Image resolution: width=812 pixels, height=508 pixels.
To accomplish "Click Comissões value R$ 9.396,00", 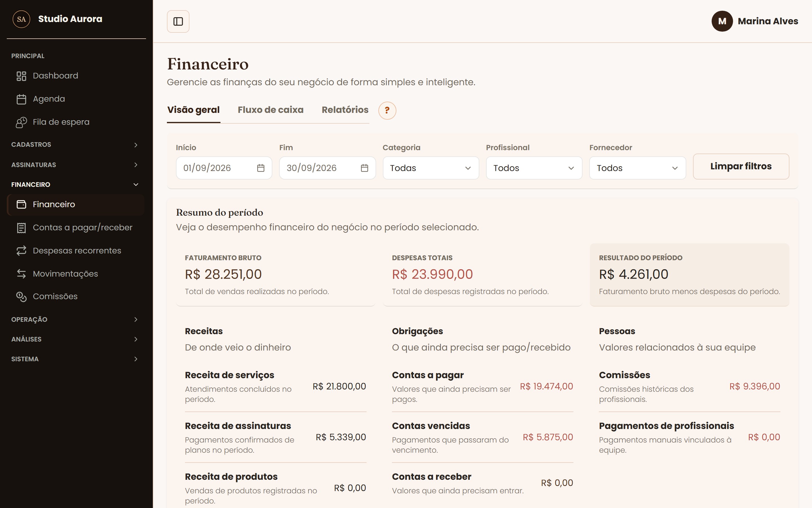I will tap(754, 387).
